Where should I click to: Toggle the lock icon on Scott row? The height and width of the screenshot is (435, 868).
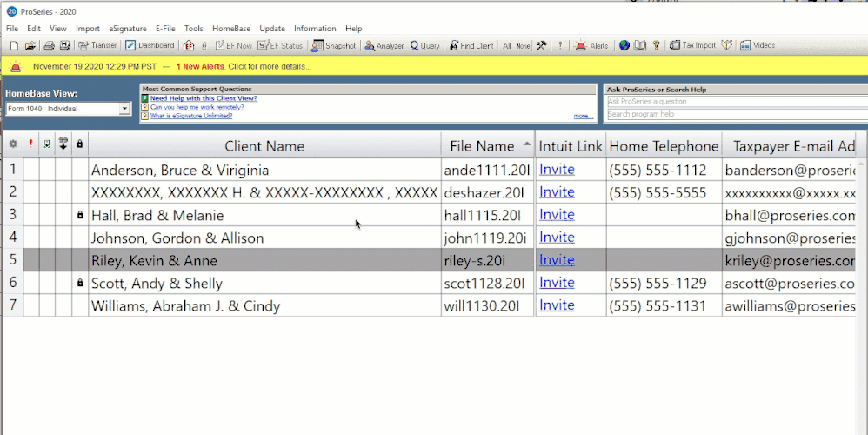tap(80, 283)
